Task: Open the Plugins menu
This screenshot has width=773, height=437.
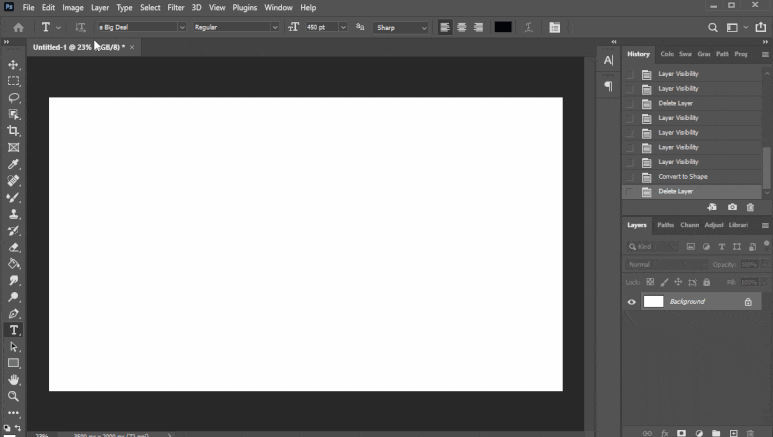Action: pyautogui.click(x=245, y=7)
